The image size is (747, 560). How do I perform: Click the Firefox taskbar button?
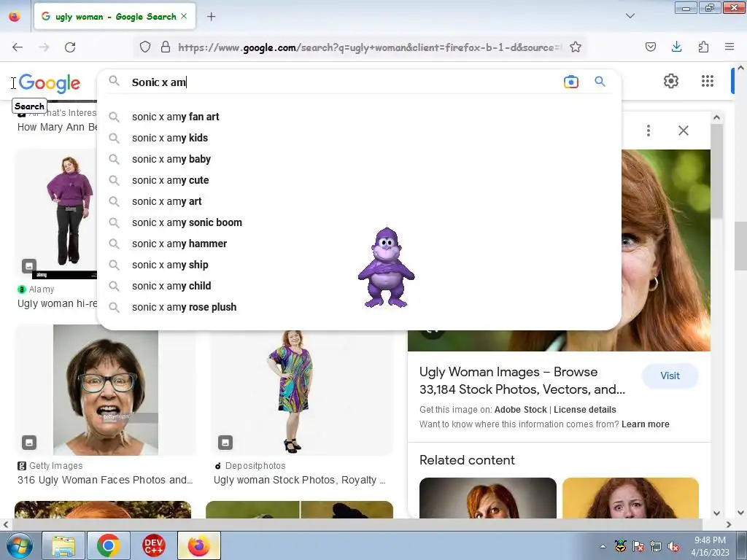199,545
